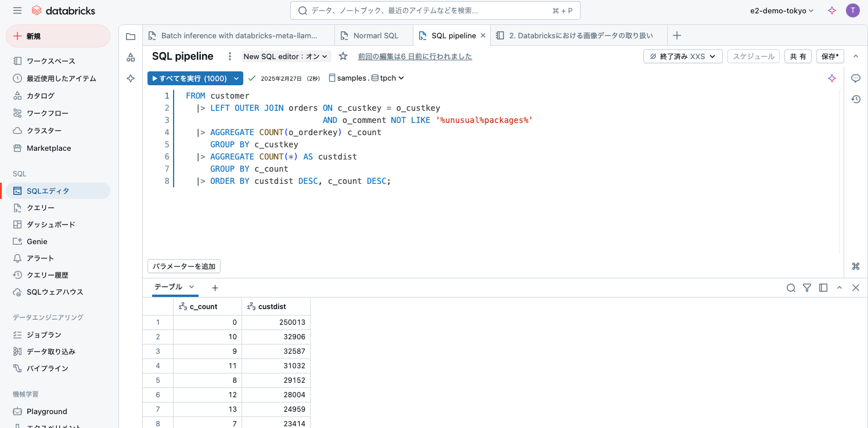The width and height of the screenshot is (868, 428).
Task: Open keyboard shortcuts command icon
Action: (x=855, y=266)
